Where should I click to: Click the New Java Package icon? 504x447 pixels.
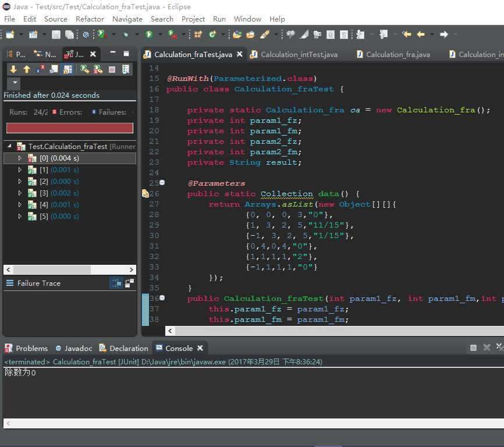click(x=198, y=34)
